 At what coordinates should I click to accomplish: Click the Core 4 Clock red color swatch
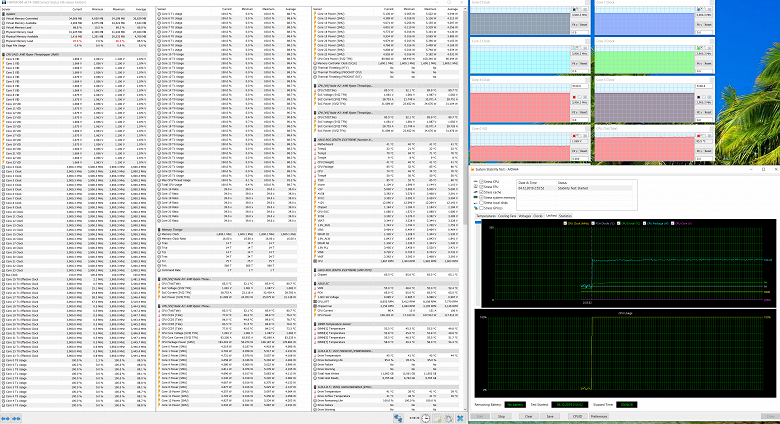576,99
